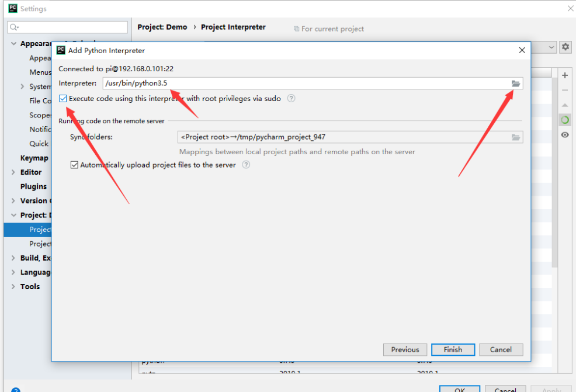Expand the System Settings tree node
This screenshot has width=576, height=392.
[x=22, y=86]
